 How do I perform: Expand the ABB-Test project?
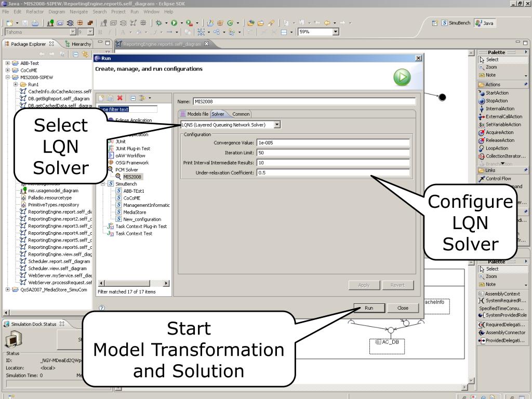[x=7, y=63]
